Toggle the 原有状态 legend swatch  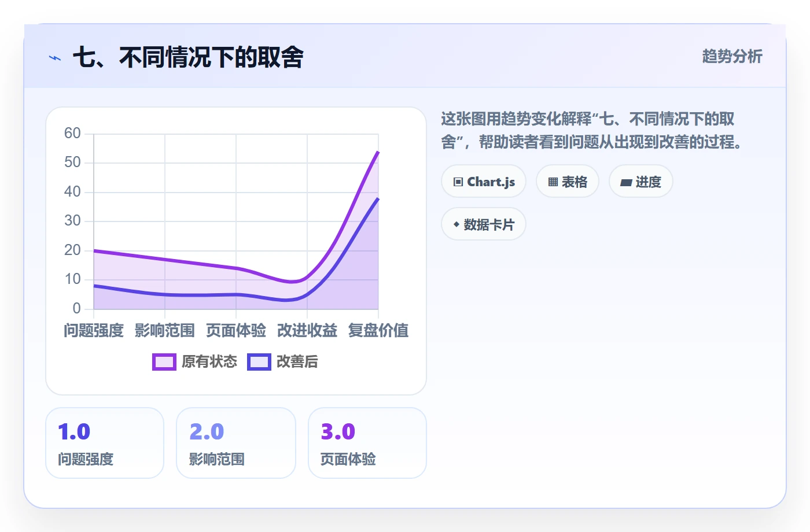click(x=164, y=362)
